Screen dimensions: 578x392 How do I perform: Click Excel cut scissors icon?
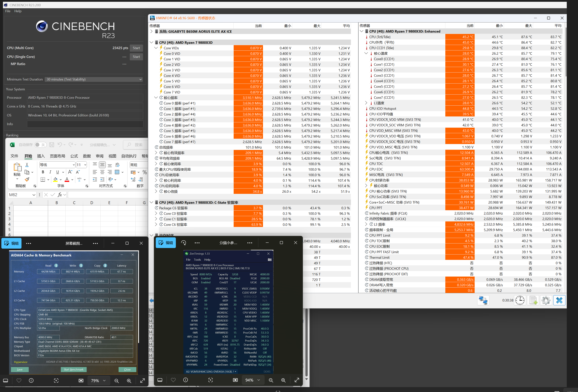27,165
